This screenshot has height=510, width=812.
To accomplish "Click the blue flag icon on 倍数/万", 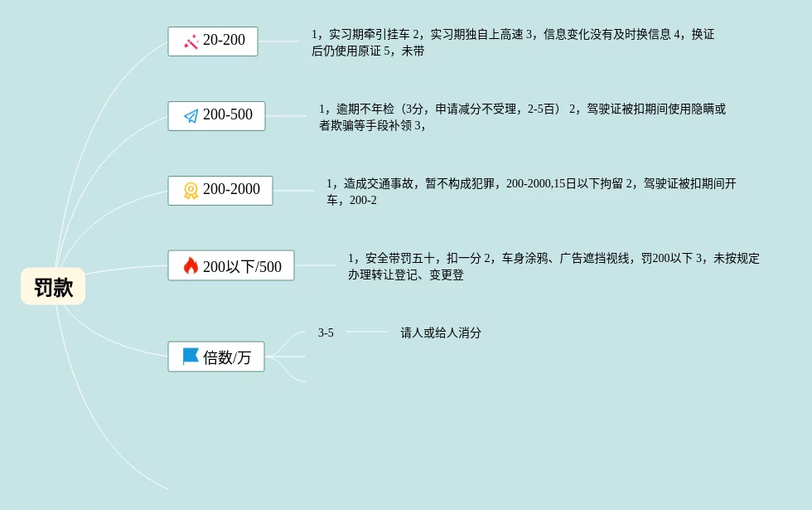I will pos(191,357).
